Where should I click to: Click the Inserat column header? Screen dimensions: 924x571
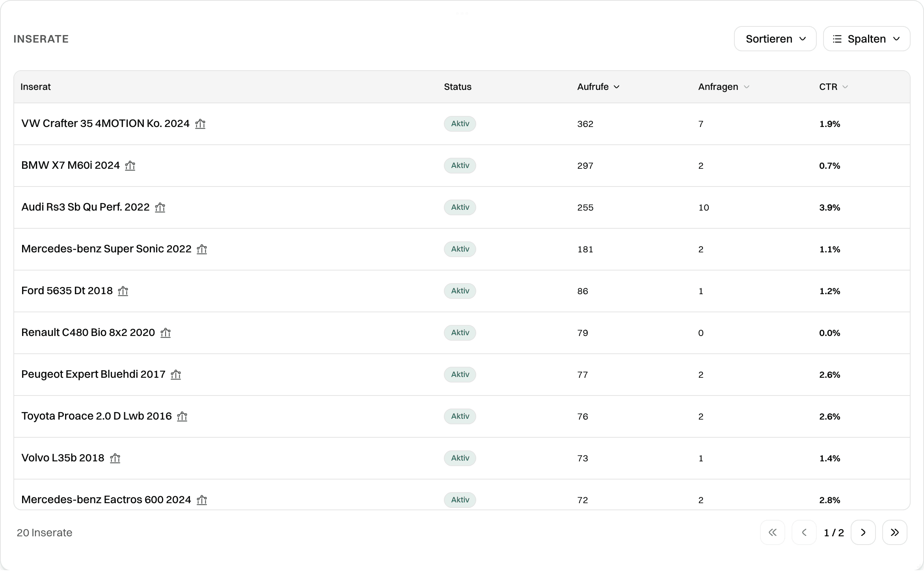point(35,87)
